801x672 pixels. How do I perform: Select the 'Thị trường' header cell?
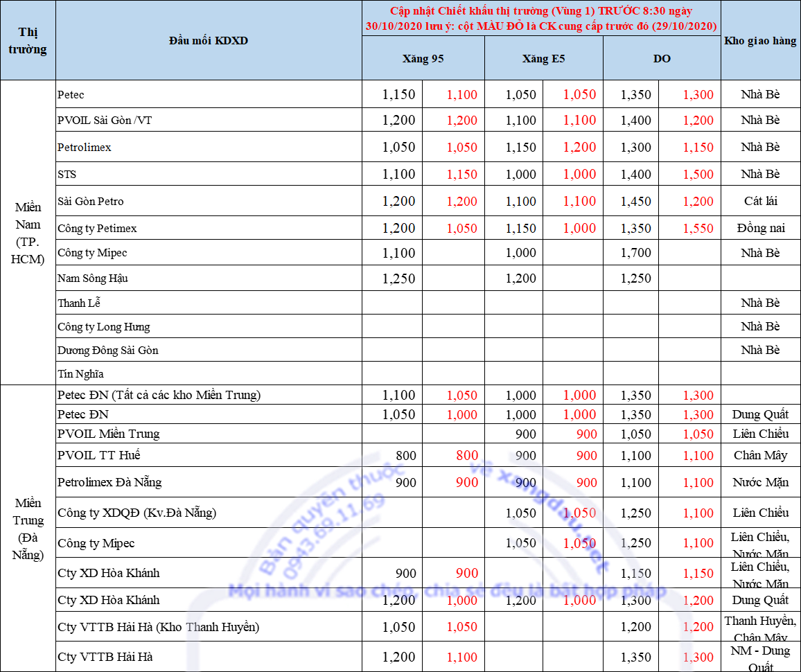(x=28, y=40)
